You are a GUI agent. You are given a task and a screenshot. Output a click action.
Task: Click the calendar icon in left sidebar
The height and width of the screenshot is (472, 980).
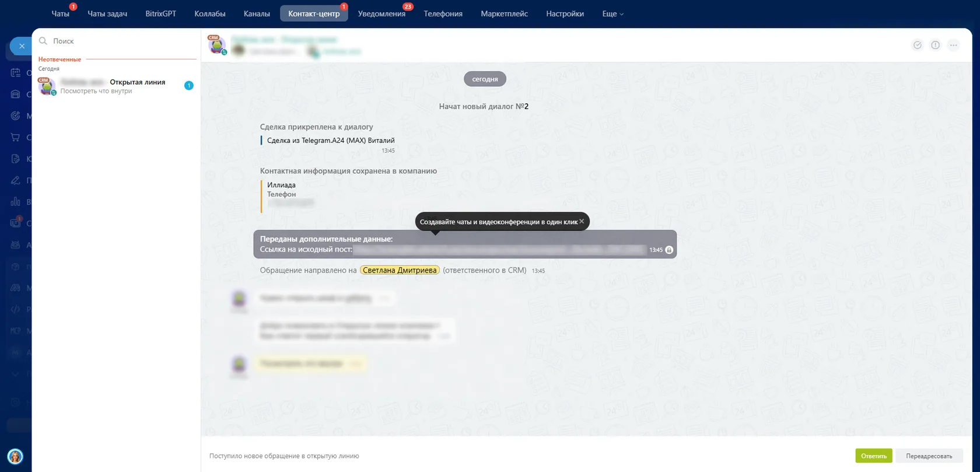(x=15, y=73)
